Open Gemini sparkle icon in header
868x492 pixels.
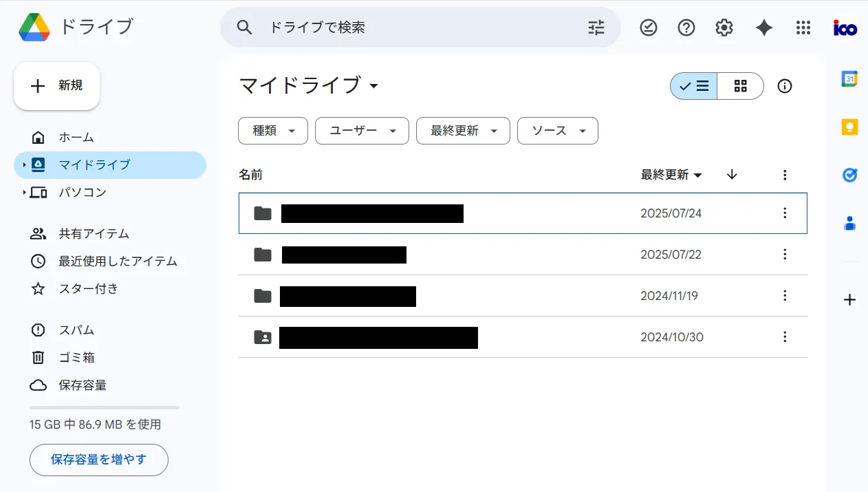coord(763,28)
